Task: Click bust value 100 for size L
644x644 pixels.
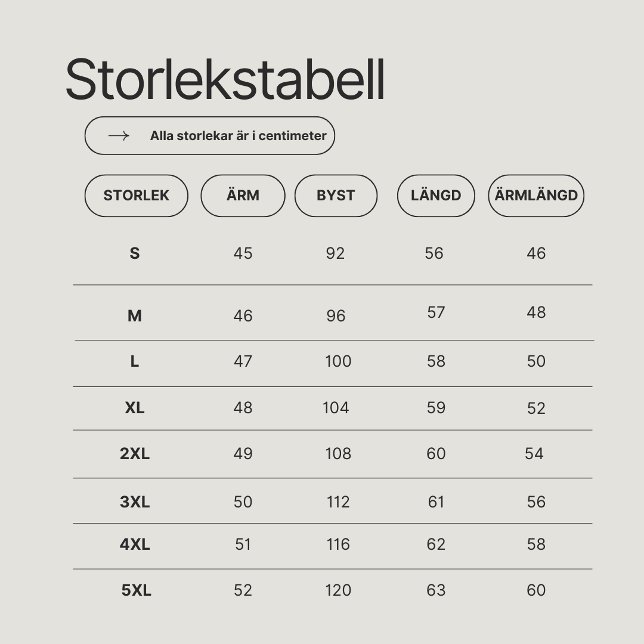Action: (338, 361)
